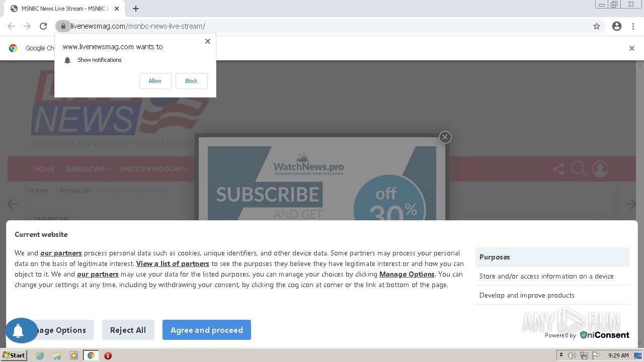
Task: Open the media player taskbar icon
Action: point(74,355)
